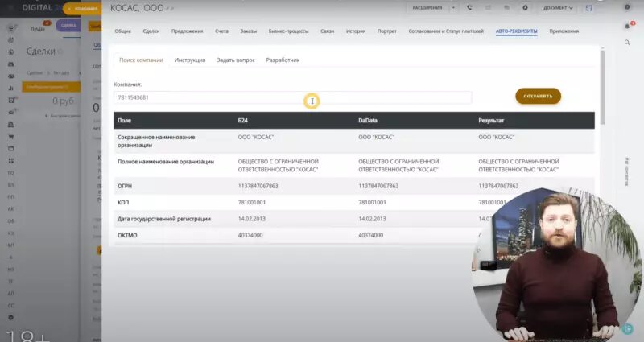Open the four-squares grid icon in the left sidebar
Screen dimensions: 644x342
(11, 160)
